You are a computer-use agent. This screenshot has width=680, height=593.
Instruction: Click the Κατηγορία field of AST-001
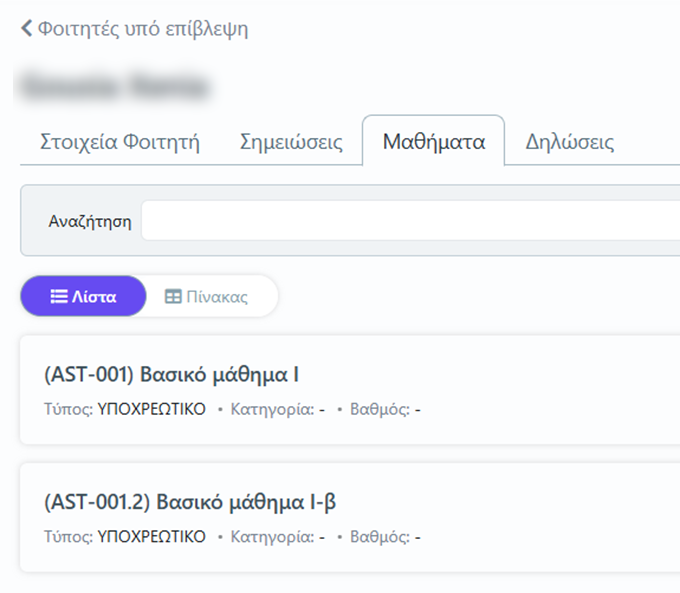pyautogui.click(x=277, y=409)
